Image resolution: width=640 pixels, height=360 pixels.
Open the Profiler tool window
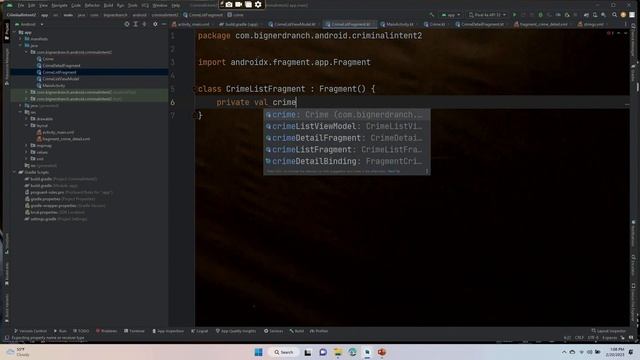click(x=319, y=331)
